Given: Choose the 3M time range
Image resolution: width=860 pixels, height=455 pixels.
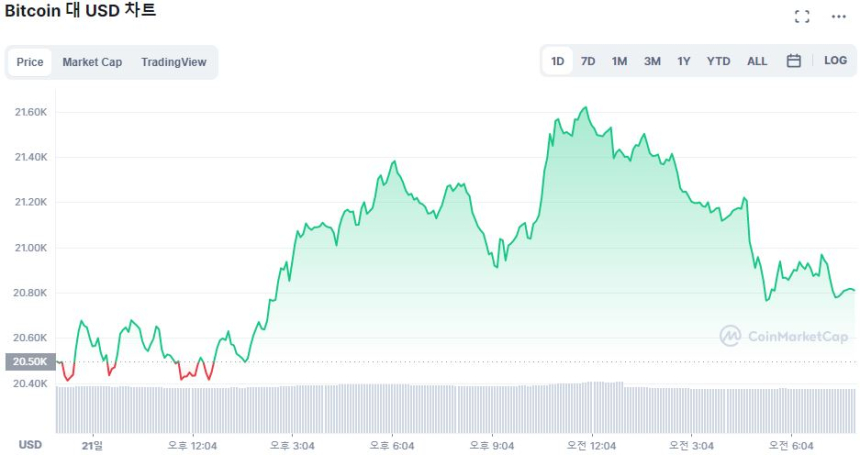Looking at the screenshot, I should coord(652,61).
